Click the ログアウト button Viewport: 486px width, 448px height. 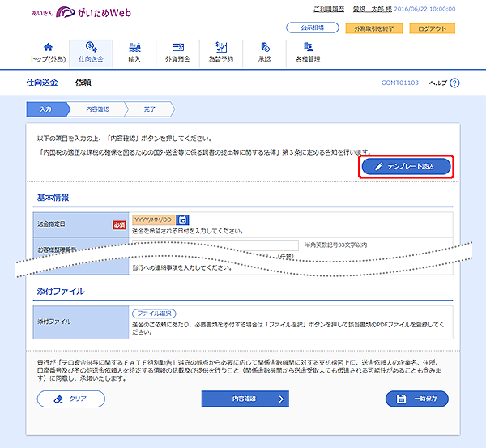click(x=432, y=28)
